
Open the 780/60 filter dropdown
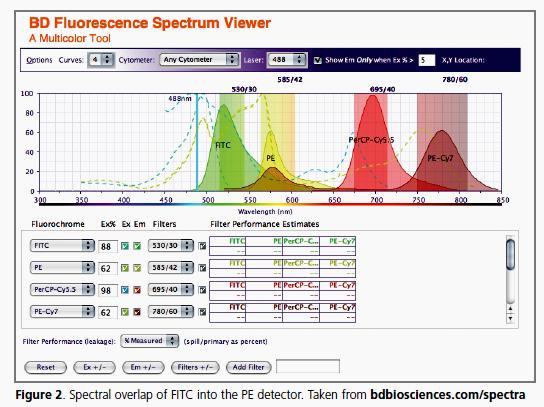click(171, 311)
